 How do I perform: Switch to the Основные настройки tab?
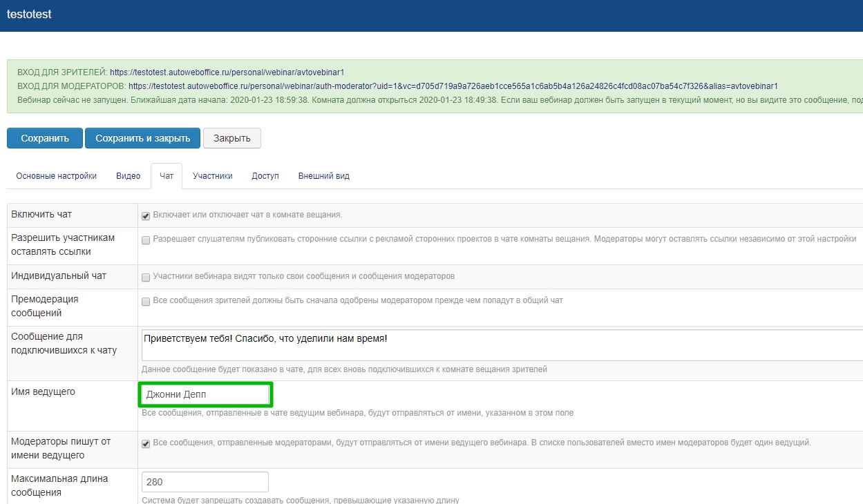click(x=56, y=176)
